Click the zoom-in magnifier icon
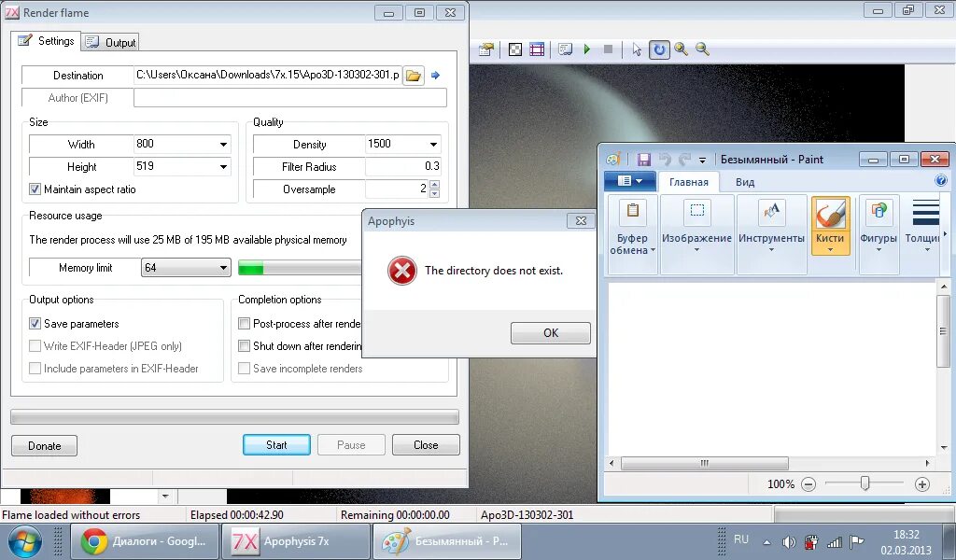956x560 pixels. [681, 49]
